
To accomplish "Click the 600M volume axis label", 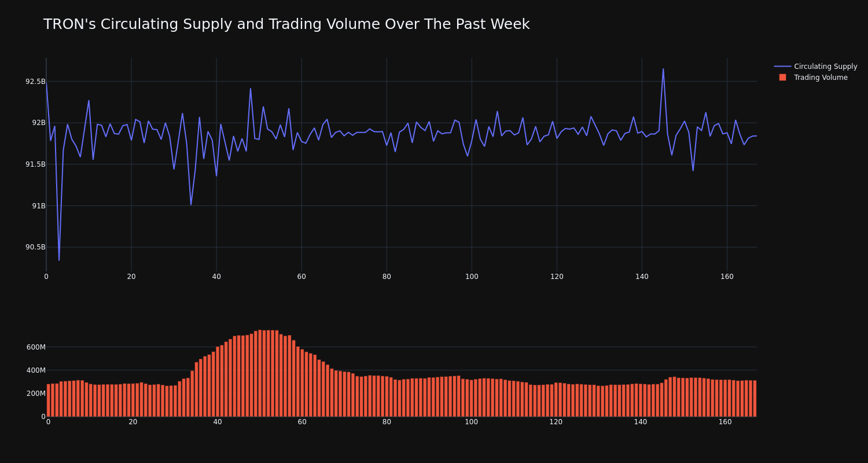I will pos(36,347).
